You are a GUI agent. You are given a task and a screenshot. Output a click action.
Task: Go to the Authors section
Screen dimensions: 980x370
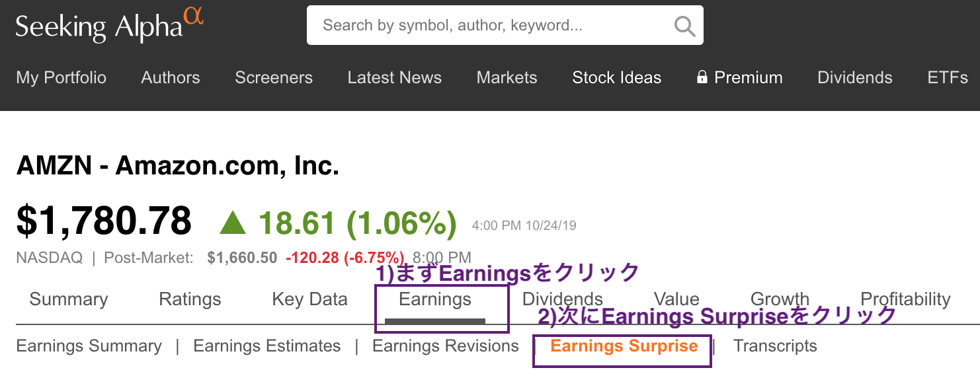click(x=171, y=77)
